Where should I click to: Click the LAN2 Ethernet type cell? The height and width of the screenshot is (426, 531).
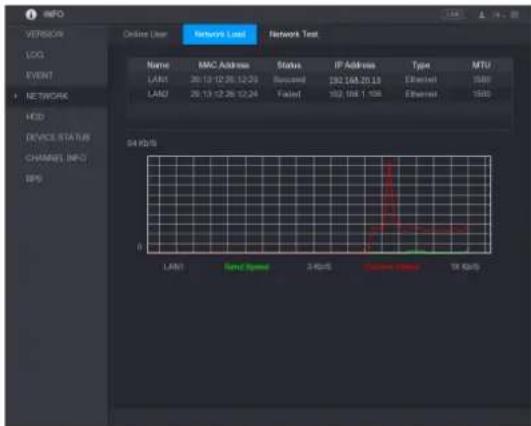click(421, 94)
